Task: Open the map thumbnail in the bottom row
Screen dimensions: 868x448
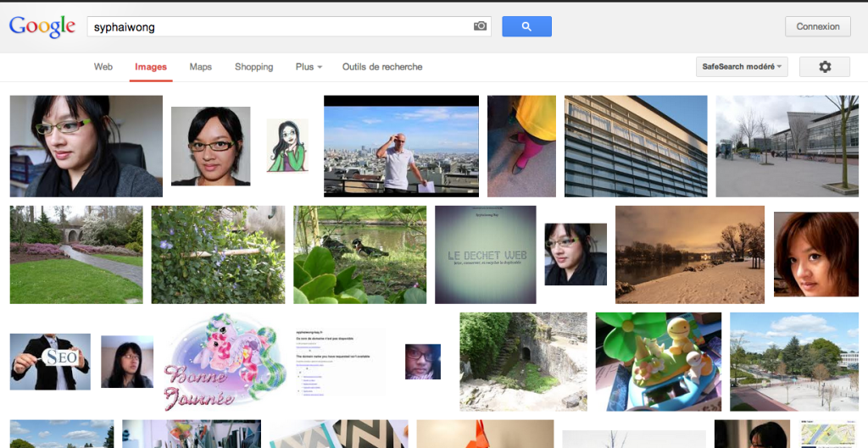Action: (x=828, y=434)
